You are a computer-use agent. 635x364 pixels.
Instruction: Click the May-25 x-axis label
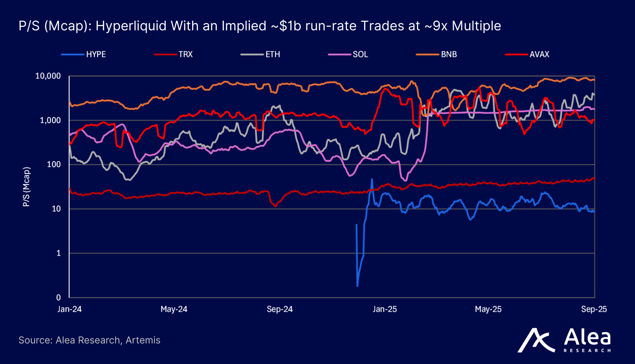(x=488, y=309)
